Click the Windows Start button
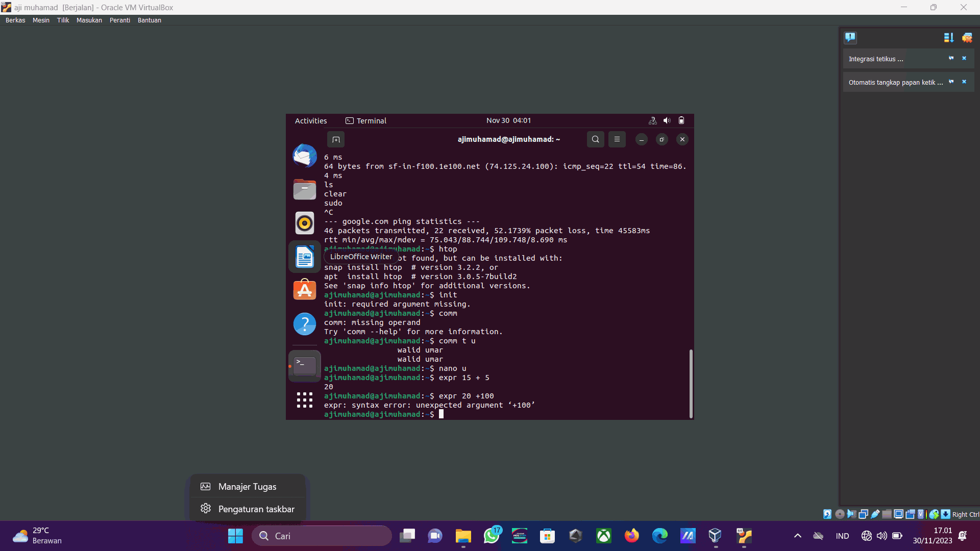Image resolution: width=980 pixels, height=551 pixels. coord(235,536)
